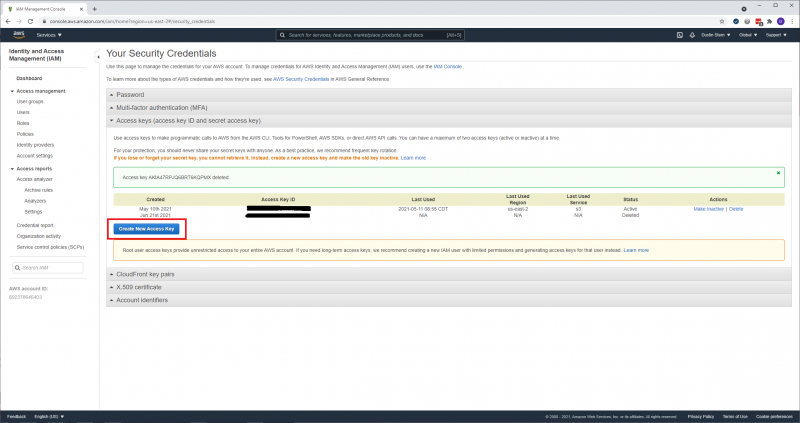Click the gray round extension icon

pos(747,21)
